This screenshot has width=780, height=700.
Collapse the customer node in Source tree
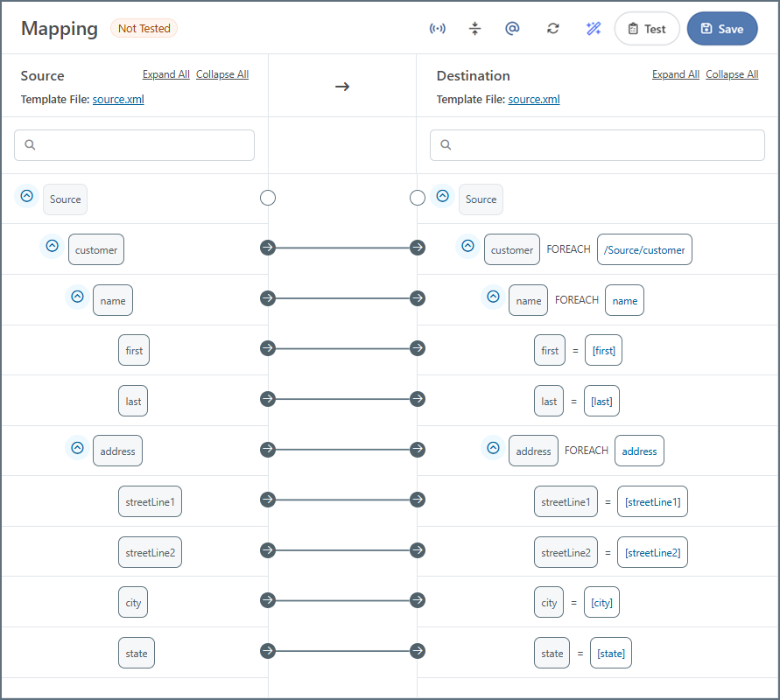[52, 247]
